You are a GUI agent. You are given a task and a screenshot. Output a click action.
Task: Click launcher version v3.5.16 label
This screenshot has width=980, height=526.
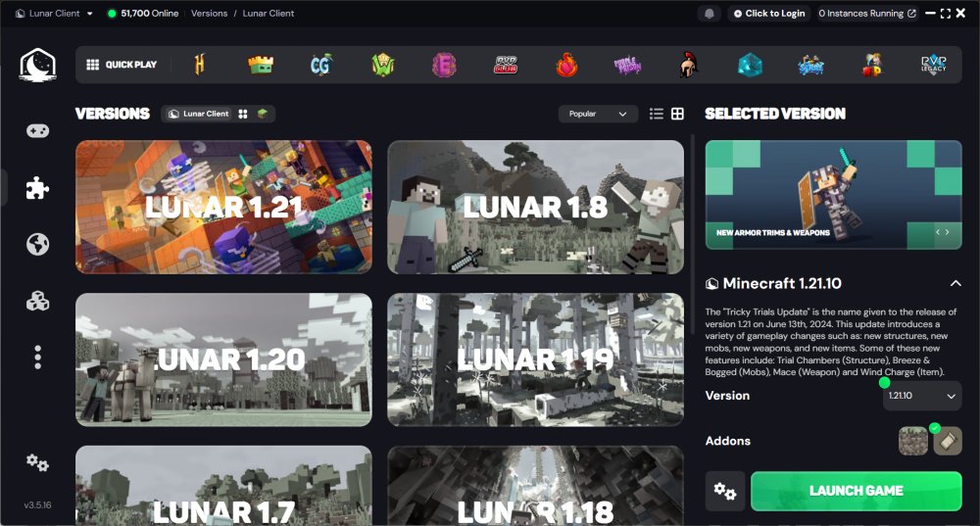[x=37, y=504]
